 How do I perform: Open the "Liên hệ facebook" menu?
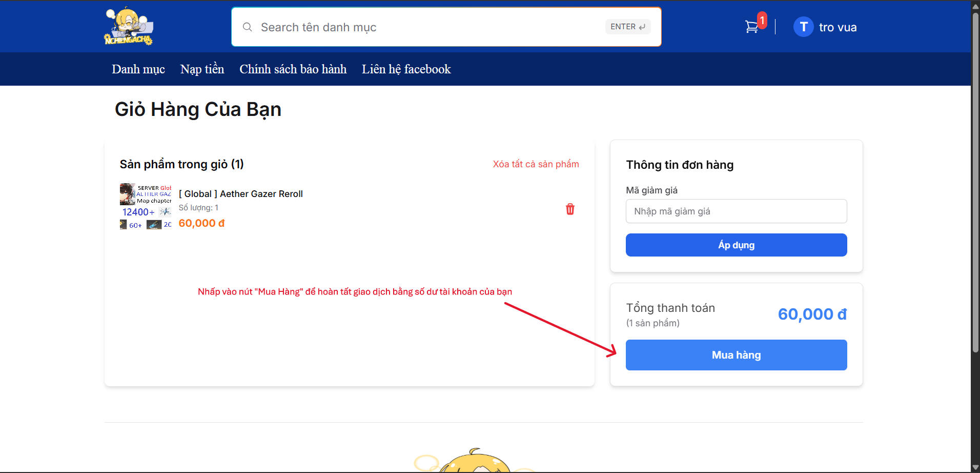pos(406,69)
